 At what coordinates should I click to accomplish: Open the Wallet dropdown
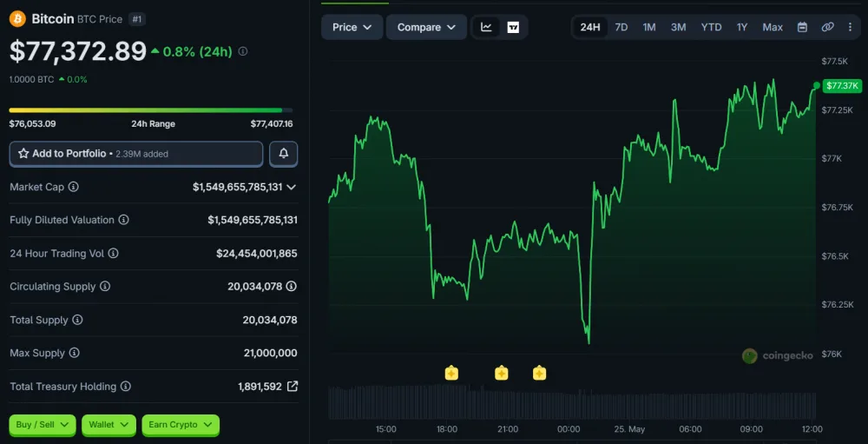(108, 425)
